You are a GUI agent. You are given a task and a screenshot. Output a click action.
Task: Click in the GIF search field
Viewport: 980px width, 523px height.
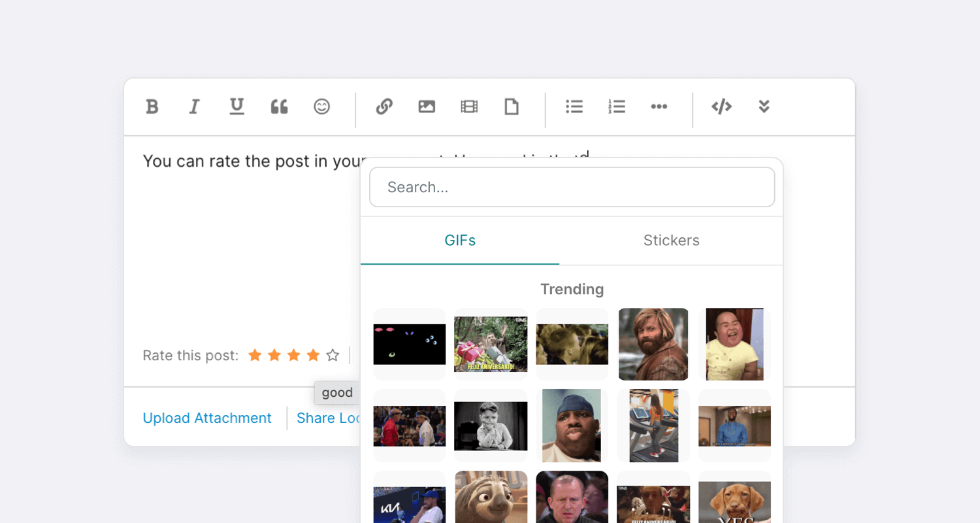coord(572,187)
